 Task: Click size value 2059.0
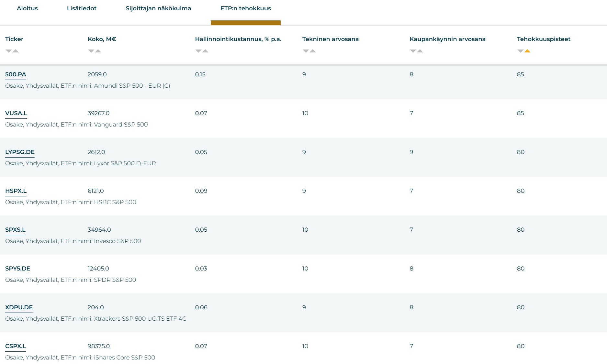(x=97, y=74)
